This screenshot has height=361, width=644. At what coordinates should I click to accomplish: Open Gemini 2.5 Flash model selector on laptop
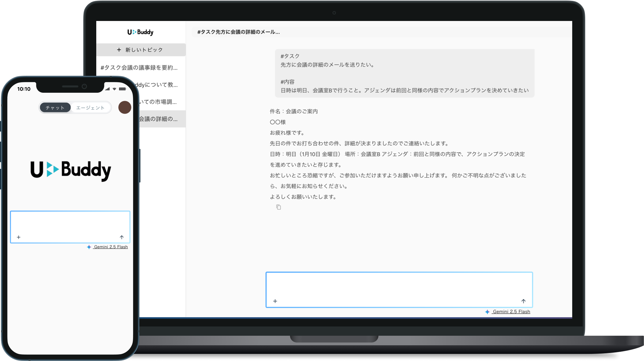(511, 312)
